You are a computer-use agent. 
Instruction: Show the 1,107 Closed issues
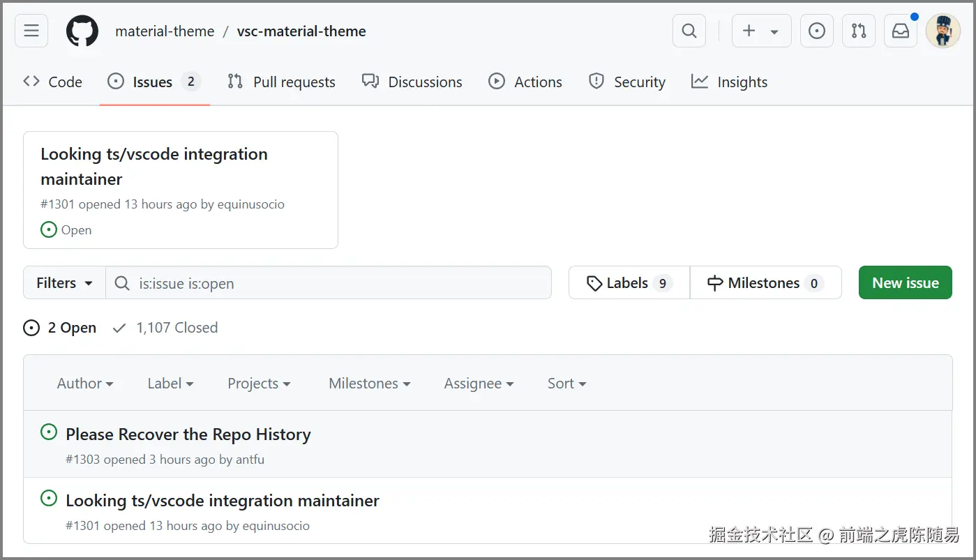(166, 328)
